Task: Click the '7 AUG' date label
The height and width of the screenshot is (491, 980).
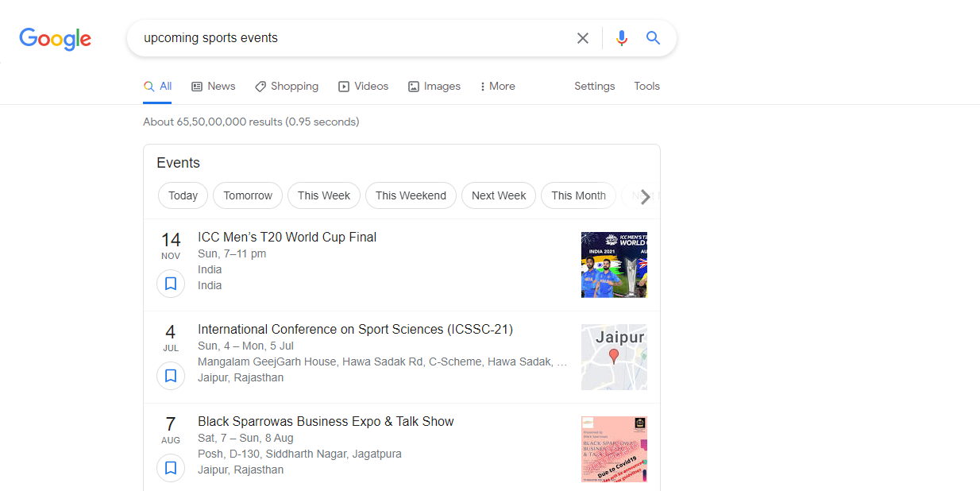Action: pyautogui.click(x=171, y=430)
